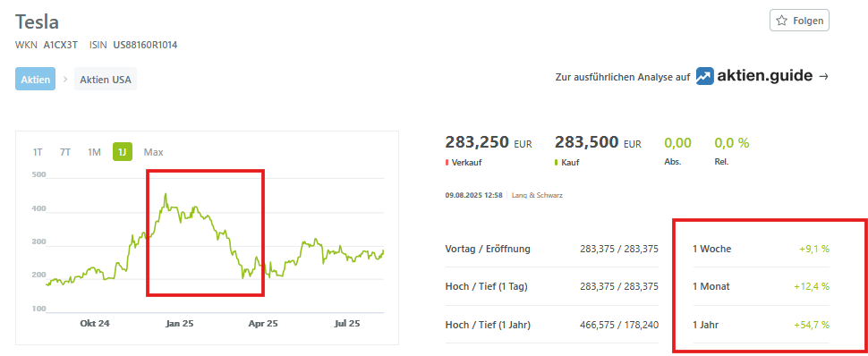Click the WKN code A1CX3T
The image size is (868, 356).
coord(62,45)
